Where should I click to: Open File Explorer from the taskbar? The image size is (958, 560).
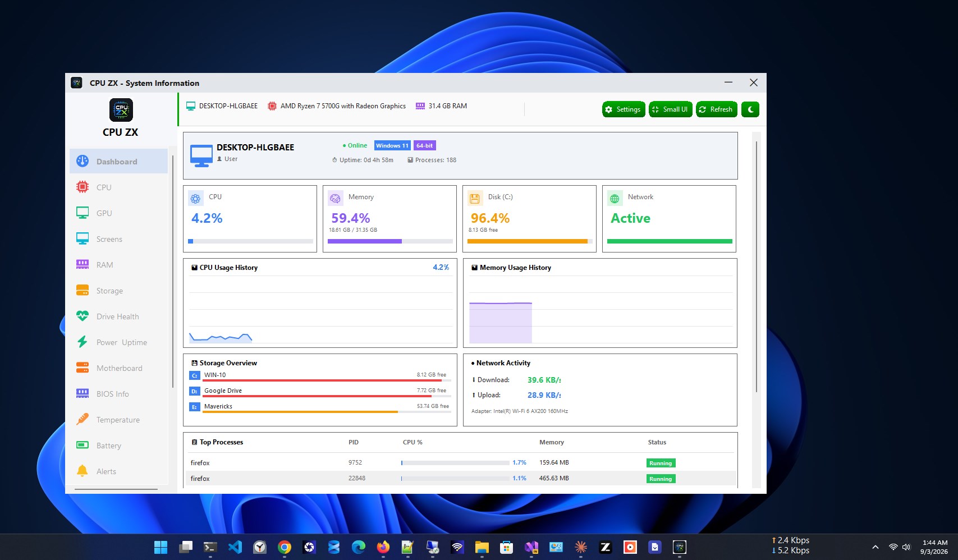point(482,547)
